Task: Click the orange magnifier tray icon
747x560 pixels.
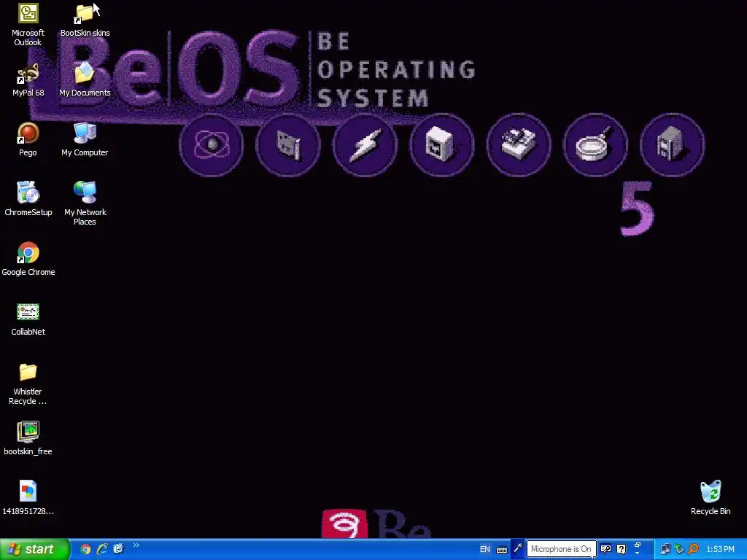Action: pyautogui.click(x=693, y=550)
